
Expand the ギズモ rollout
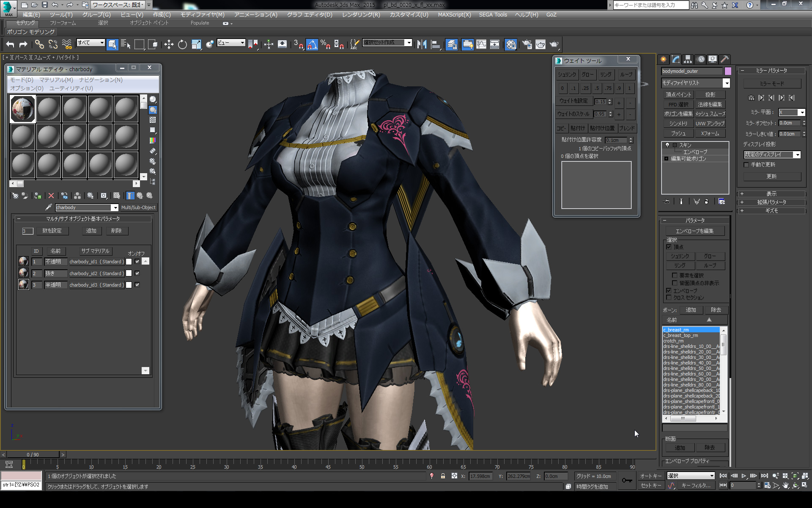tap(772, 210)
